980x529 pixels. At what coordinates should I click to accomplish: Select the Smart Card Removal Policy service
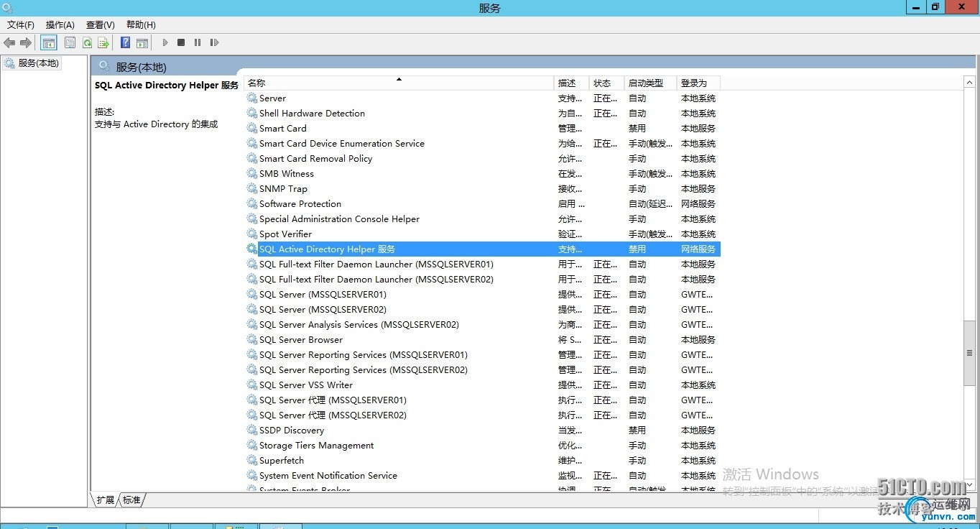coord(482,159)
